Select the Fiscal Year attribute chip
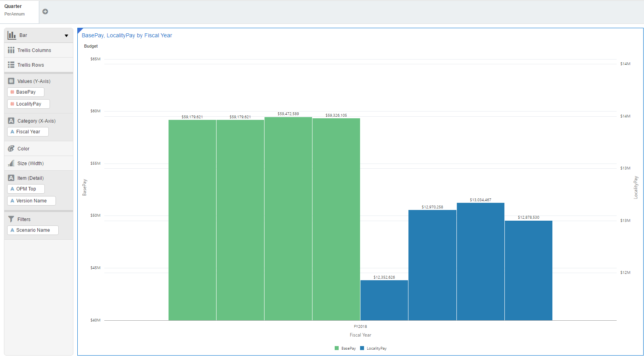Viewport: 644px width, 358px height. point(28,132)
